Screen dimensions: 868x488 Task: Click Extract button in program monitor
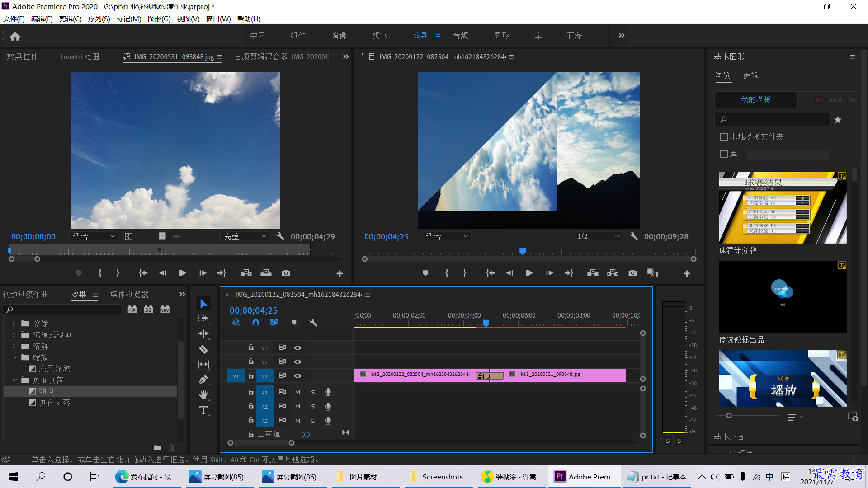tap(613, 273)
